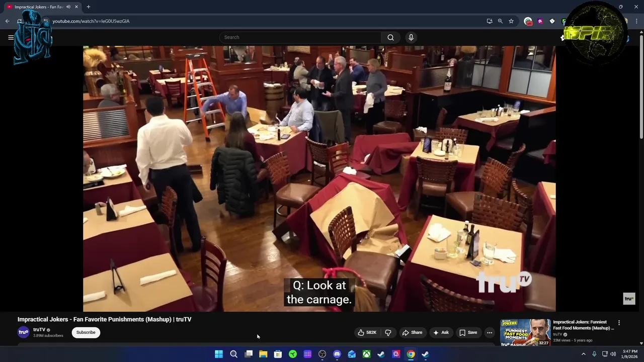Screen dimensions: 644x362
Task: Mute the tab via its speaker icon
Action: [x=68, y=7]
